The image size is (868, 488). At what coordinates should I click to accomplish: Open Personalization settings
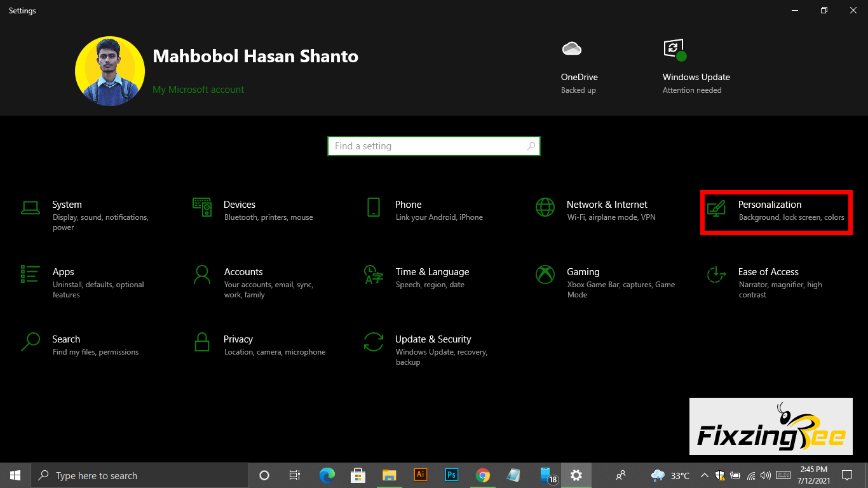pyautogui.click(x=770, y=205)
